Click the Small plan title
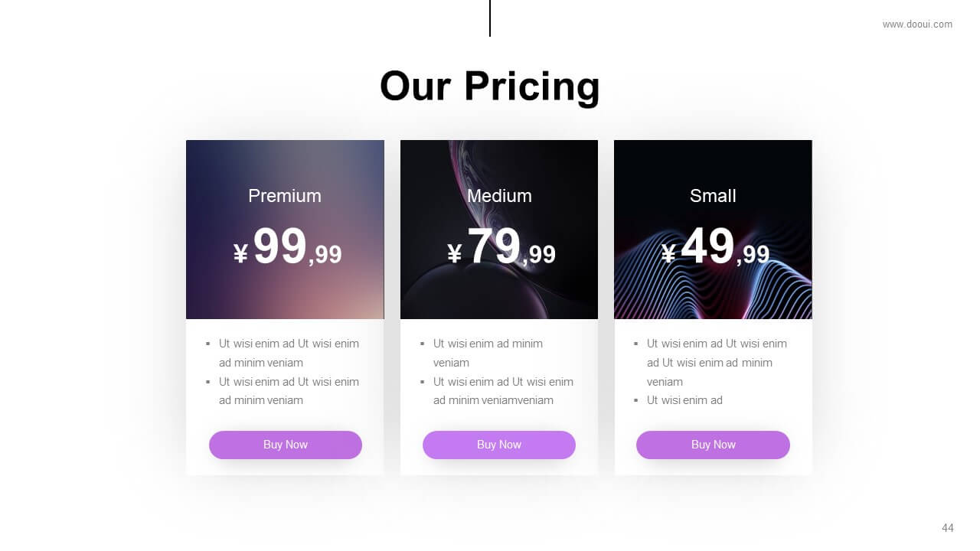This screenshot has height=551, width=980. [713, 196]
